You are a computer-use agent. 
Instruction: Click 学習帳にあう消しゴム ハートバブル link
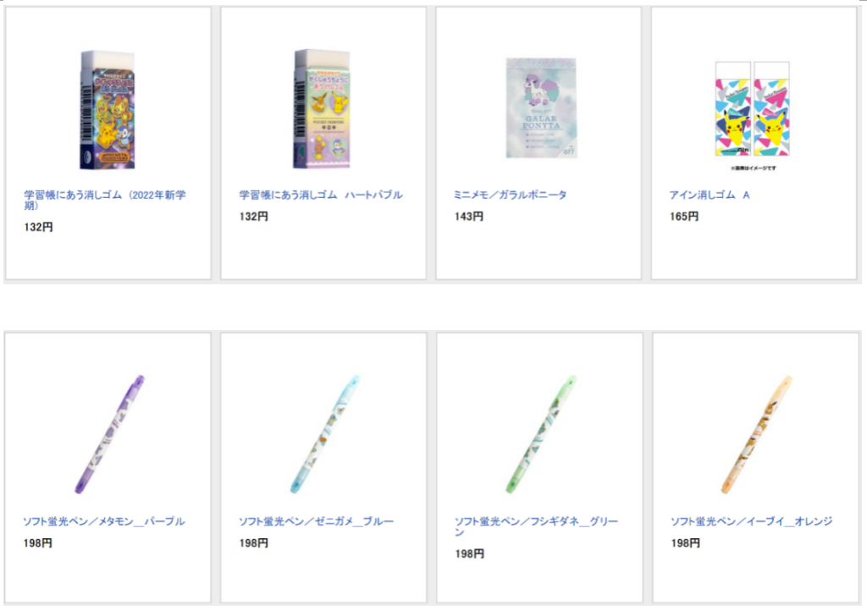[321, 195]
